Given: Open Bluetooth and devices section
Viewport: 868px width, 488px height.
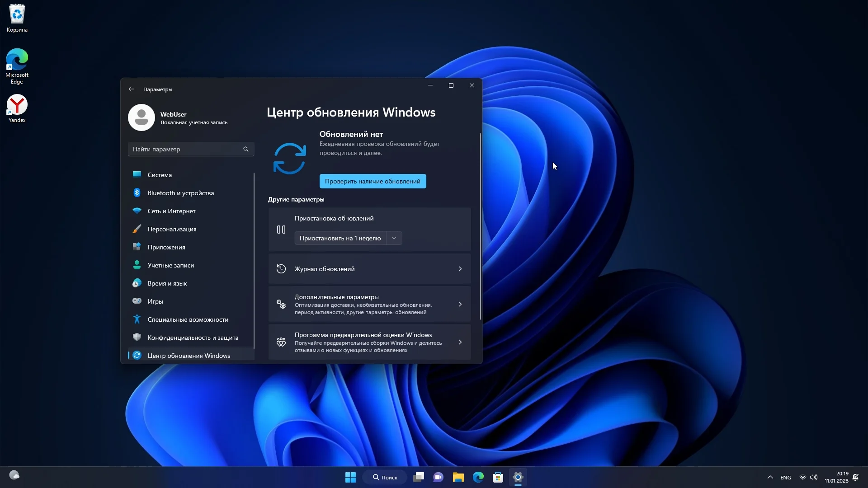Looking at the screenshot, I should coord(180,193).
